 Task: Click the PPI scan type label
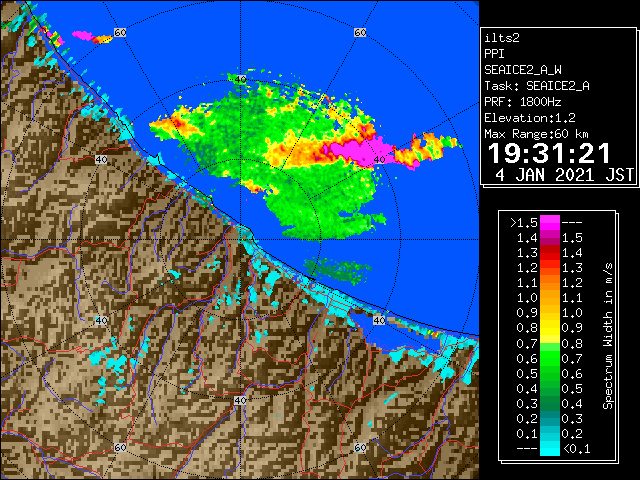point(494,54)
